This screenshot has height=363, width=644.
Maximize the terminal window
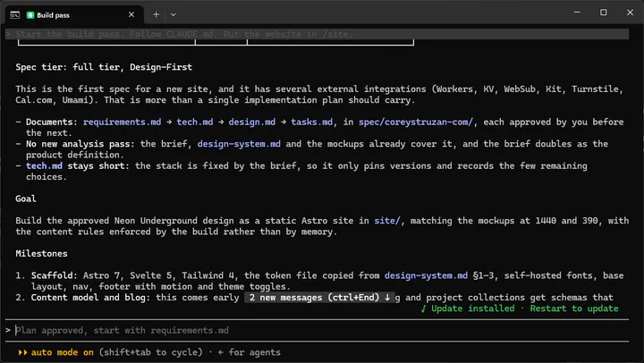tap(604, 13)
